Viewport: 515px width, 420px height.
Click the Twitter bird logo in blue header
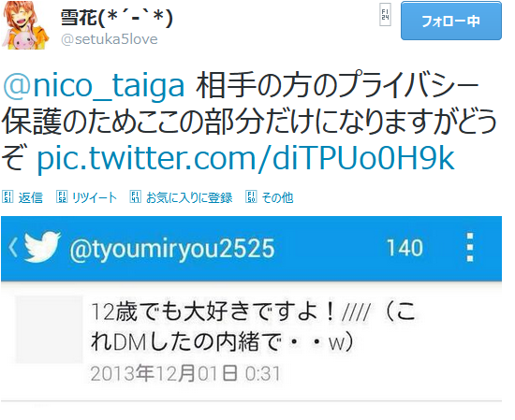[x=42, y=247]
